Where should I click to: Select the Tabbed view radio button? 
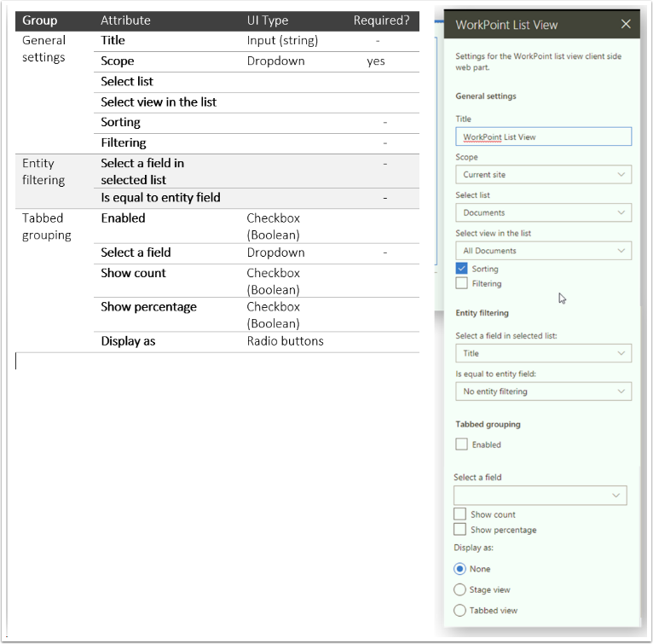pyautogui.click(x=459, y=611)
